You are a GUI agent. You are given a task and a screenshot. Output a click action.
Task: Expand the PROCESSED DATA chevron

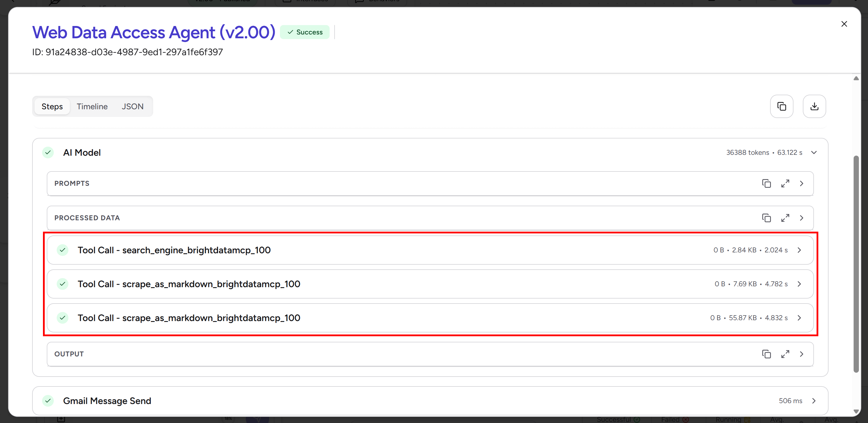pyautogui.click(x=802, y=218)
